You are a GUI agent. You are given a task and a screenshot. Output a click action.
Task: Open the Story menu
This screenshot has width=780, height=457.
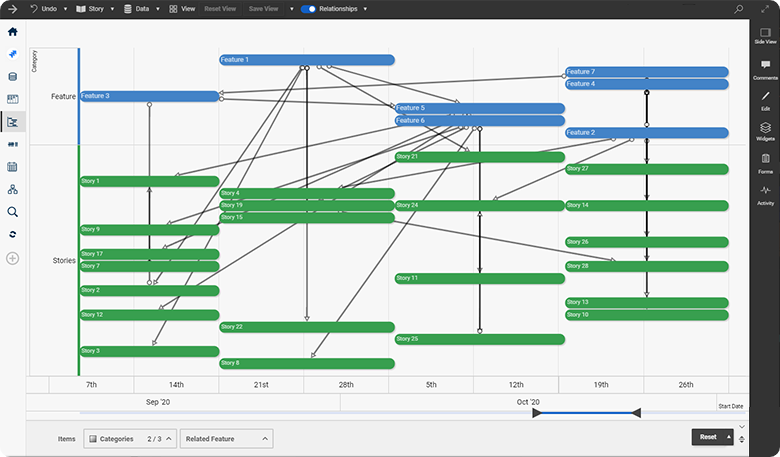(x=94, y=9)
